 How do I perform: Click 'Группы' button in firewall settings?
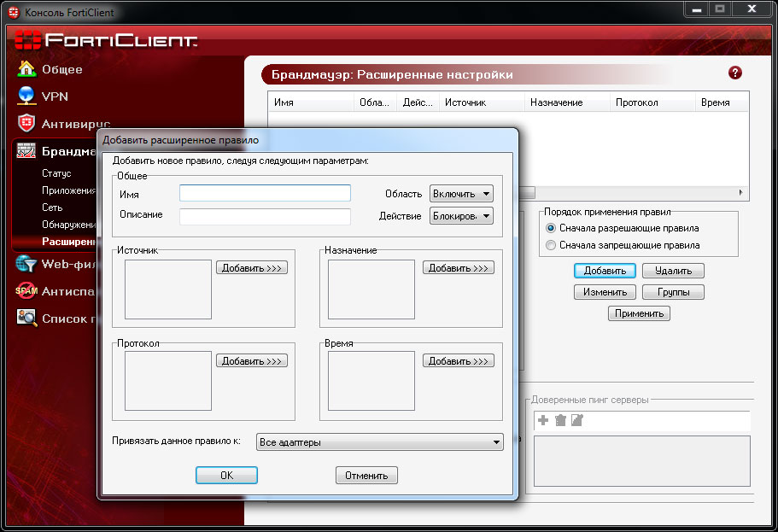(673, 292)
